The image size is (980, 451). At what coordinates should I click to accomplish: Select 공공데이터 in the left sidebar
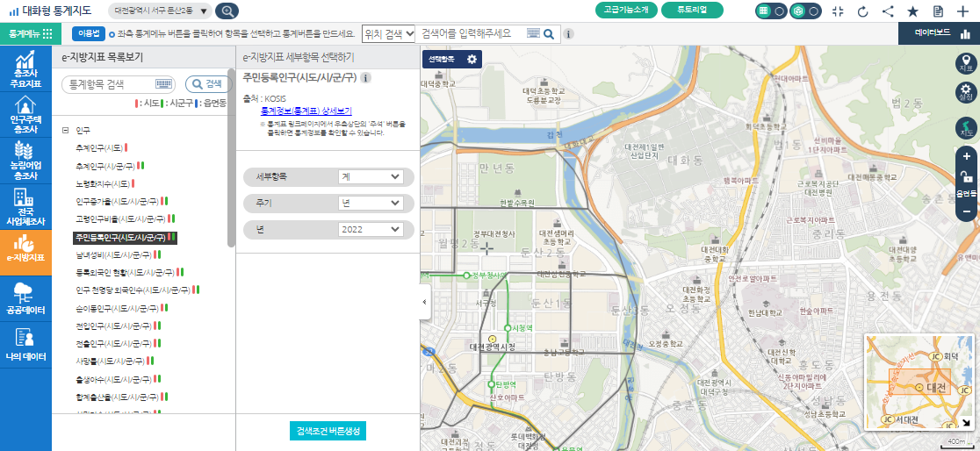pyautogui.click(x=25, y=298)
